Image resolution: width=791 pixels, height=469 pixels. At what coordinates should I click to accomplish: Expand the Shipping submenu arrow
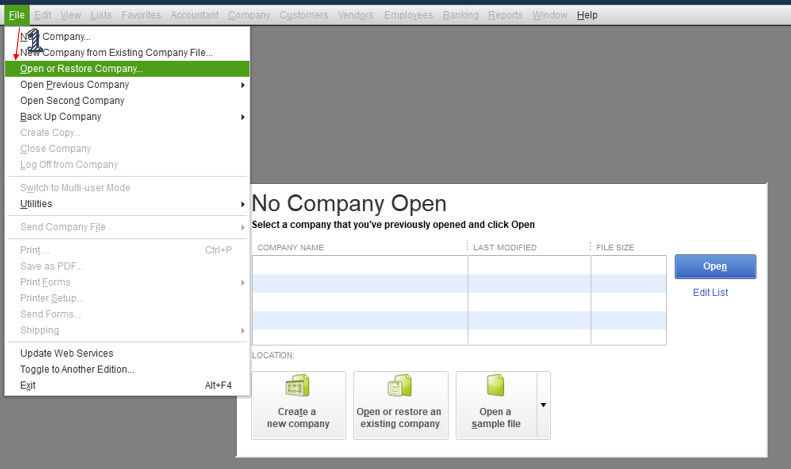pos(243,331)
